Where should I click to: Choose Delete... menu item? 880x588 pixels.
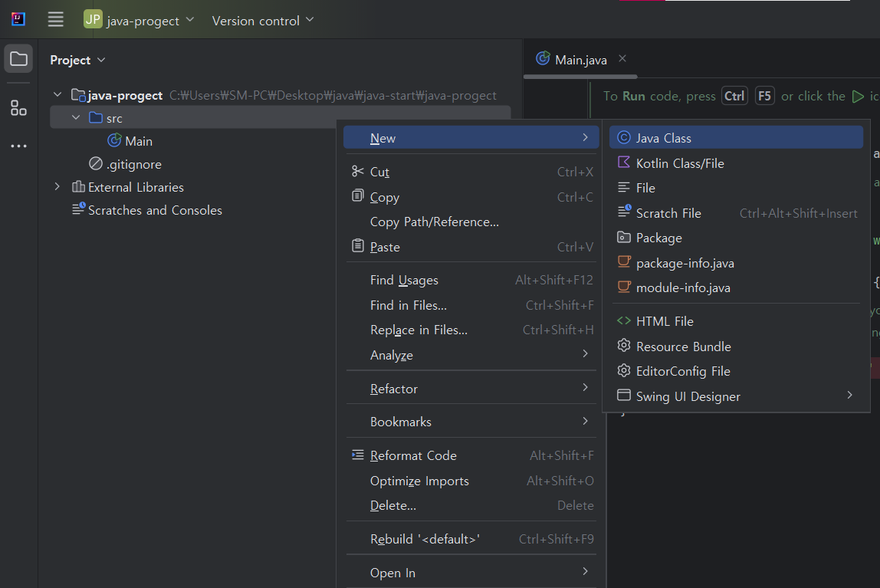click(471, 505)
